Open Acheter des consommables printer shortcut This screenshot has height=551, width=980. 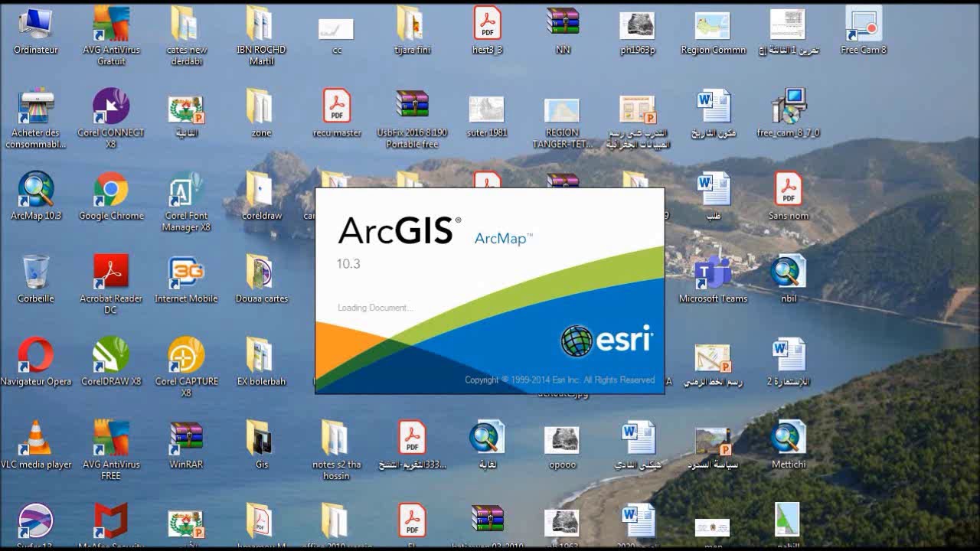(x=35, y=107)
